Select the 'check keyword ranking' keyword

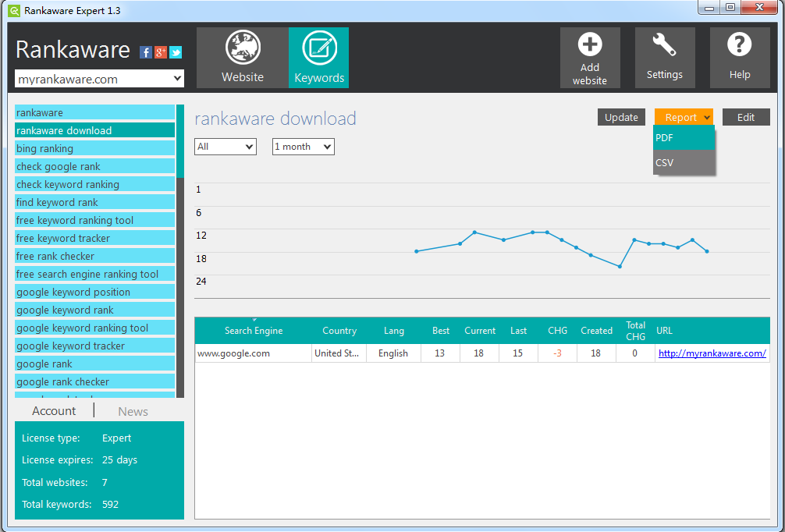click(x=94, y=185)
